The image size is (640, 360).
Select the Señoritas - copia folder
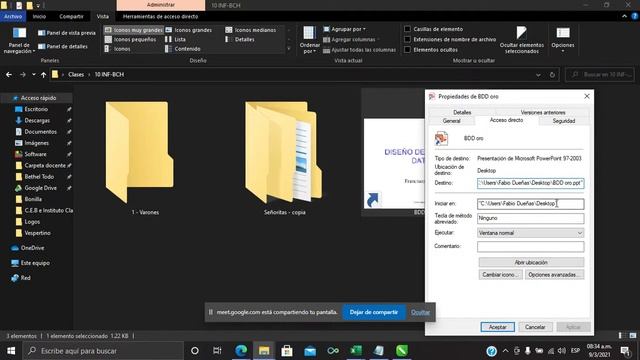point(284,158)
